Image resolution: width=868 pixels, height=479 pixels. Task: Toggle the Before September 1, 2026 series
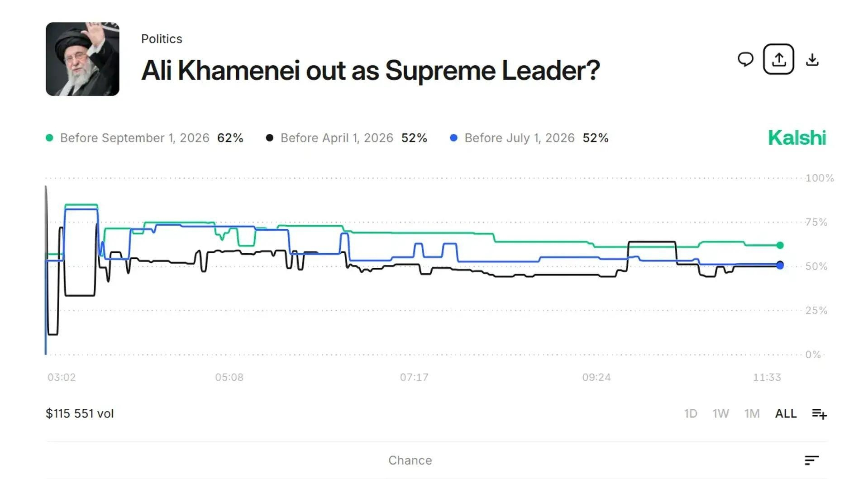(144, 138)
